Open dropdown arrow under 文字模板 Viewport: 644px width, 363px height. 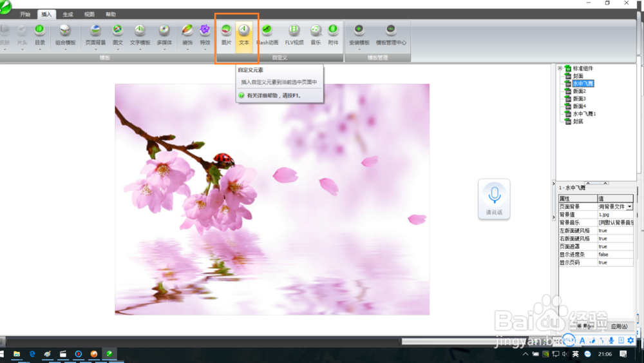140,50
